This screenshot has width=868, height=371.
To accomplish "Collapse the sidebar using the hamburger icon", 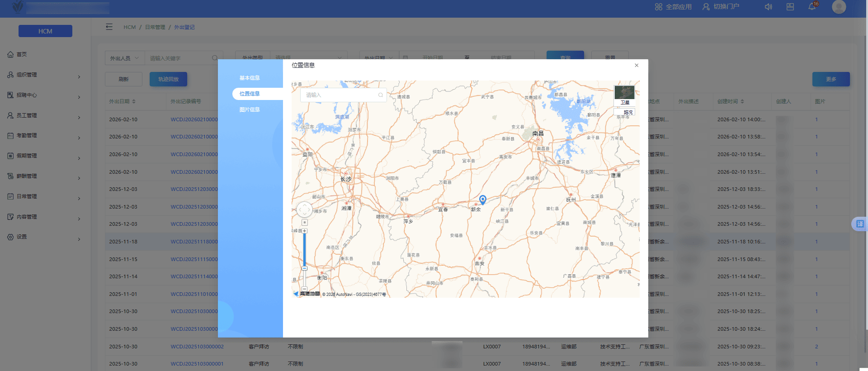I will pyautogui.click(x=109, y=27).
